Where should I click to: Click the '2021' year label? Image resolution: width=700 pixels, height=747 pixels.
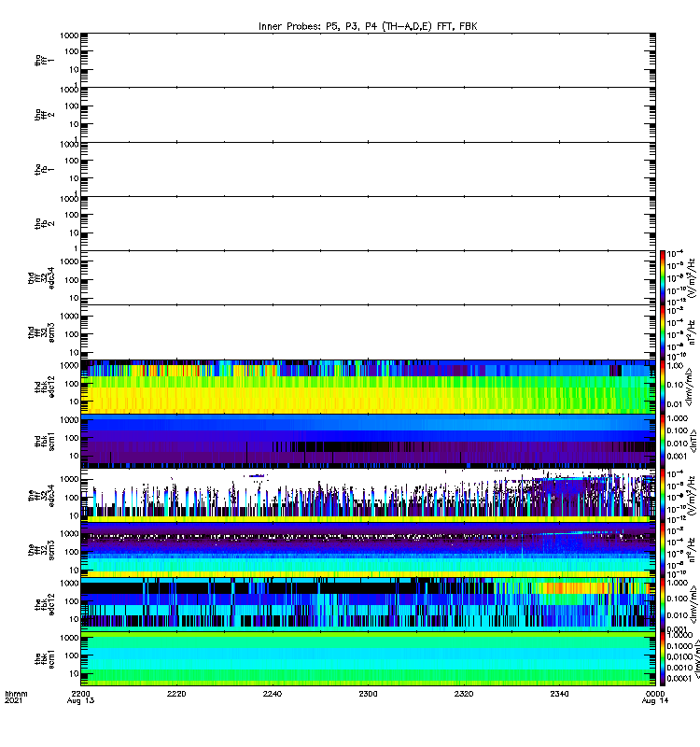13,701
